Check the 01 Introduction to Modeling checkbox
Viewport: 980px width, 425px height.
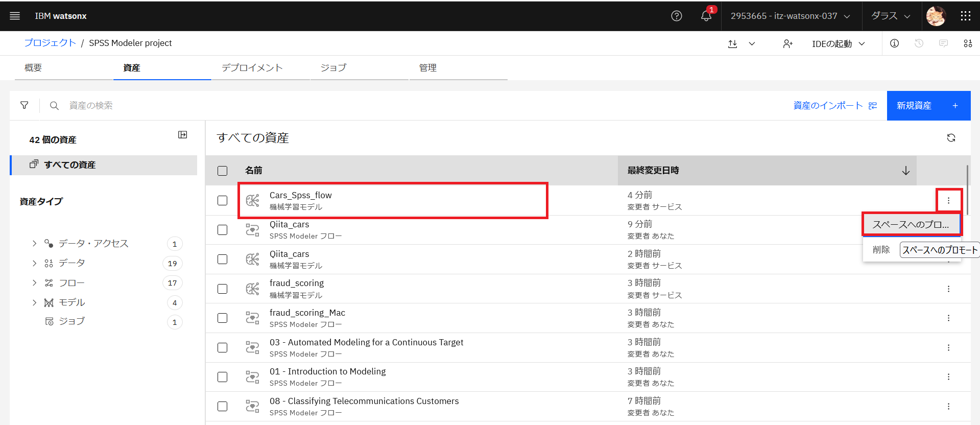click(x=222, y=376)
